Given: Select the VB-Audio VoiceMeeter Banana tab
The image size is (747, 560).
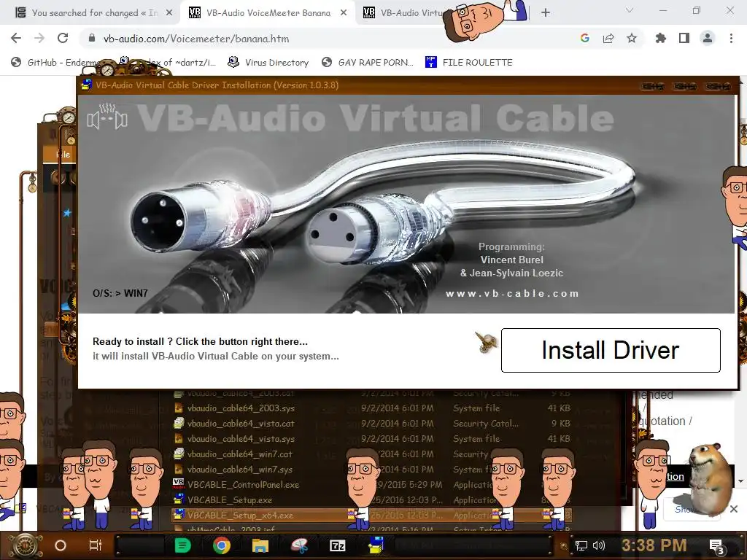Looking at the screenshot, I should pos(267,13).
